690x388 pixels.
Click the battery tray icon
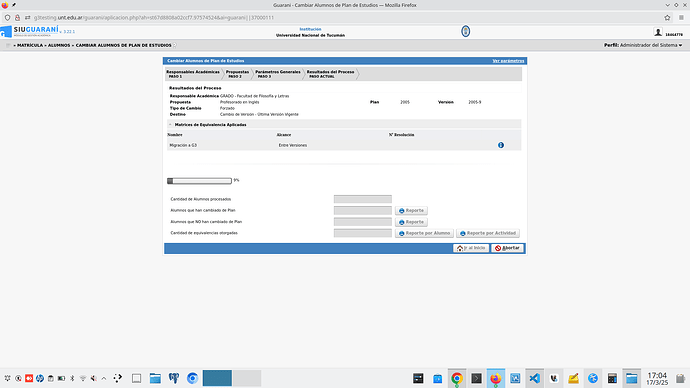click(61, 378)
